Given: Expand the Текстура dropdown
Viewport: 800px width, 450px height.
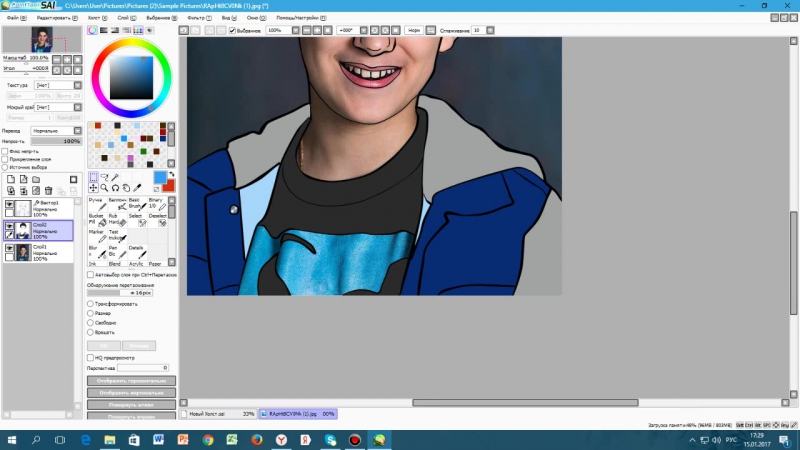Looking at the screenshot, I should (x=55, y=85).
